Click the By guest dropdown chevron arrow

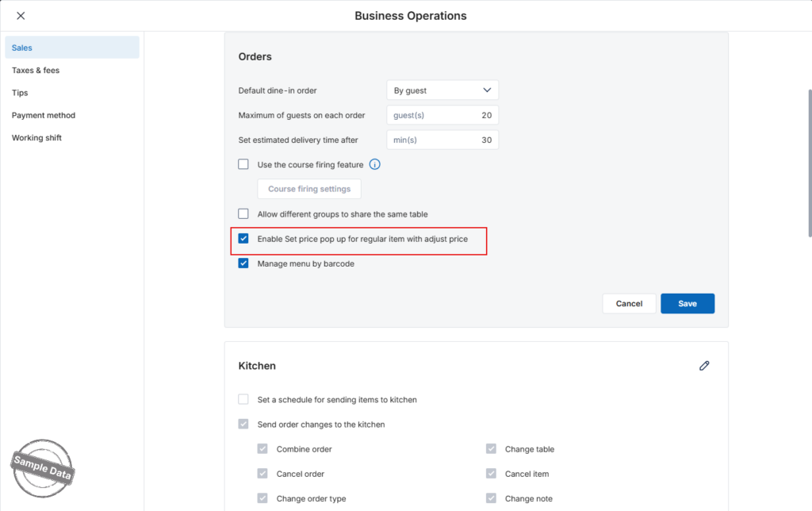pyautogui.click(x=487, y=90)
